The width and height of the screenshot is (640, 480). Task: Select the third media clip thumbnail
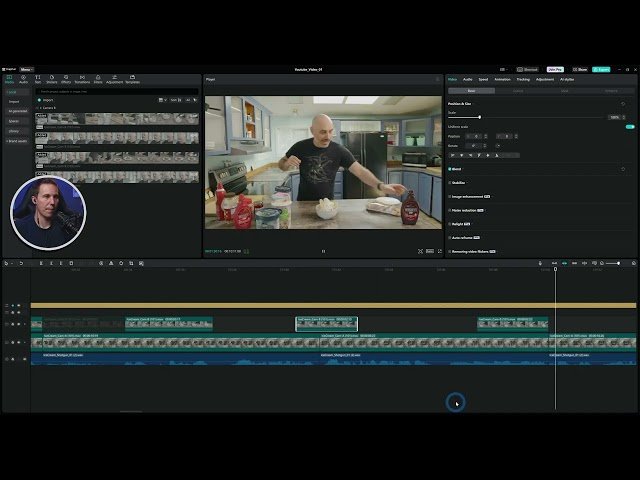pos(117,158)
